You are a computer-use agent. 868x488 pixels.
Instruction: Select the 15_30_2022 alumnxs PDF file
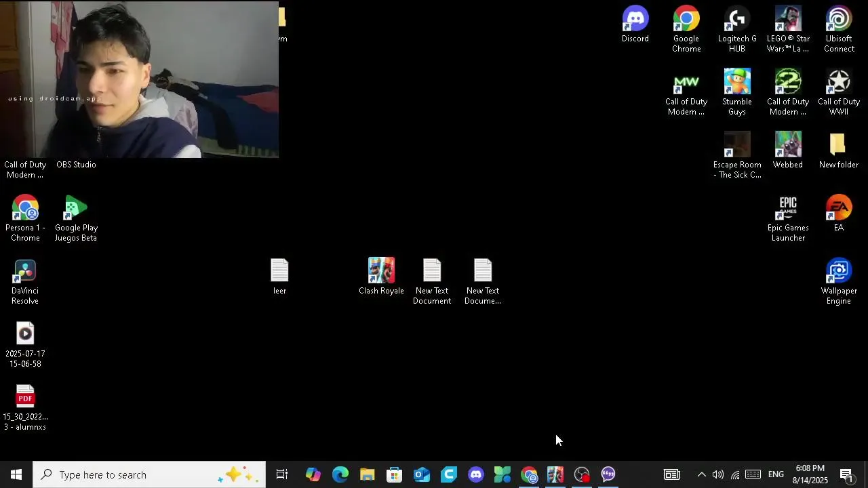point(25,408)
